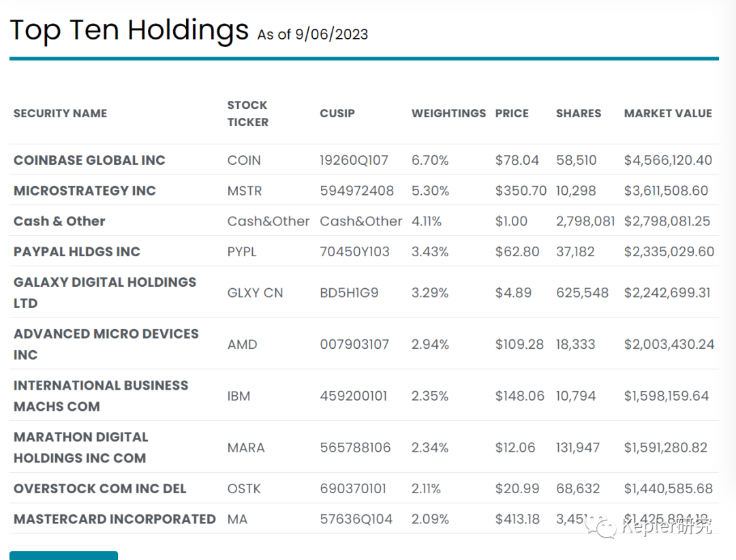Click the $413.18 price for Mastercard
Viewport: 736px width, 560px height.
tap(517, 520)
